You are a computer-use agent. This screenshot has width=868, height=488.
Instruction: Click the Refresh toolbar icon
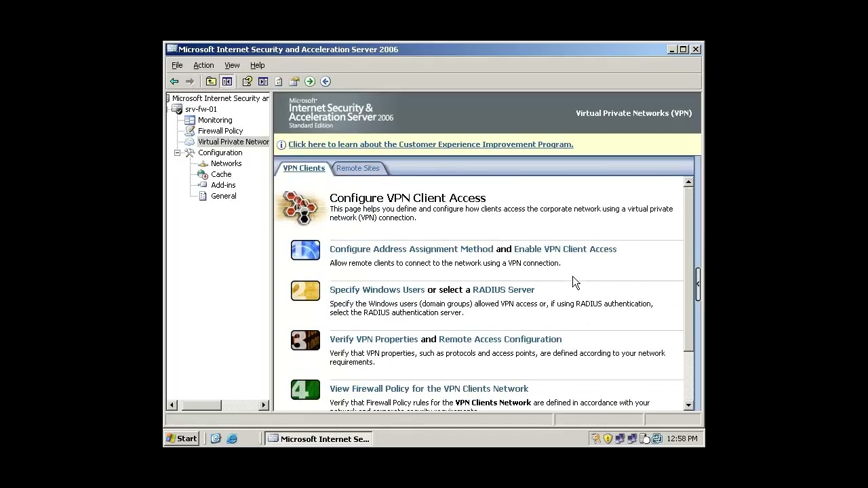tap(278, 81)
